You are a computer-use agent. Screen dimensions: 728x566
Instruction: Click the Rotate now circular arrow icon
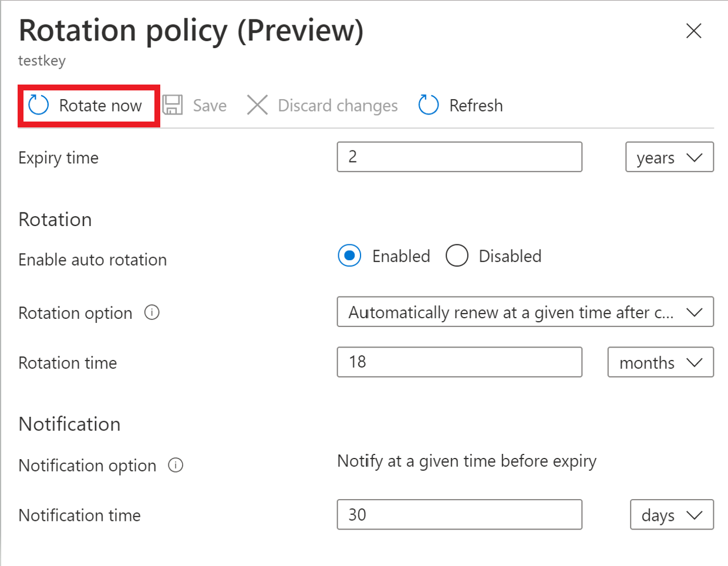click(x=39, y=105)
